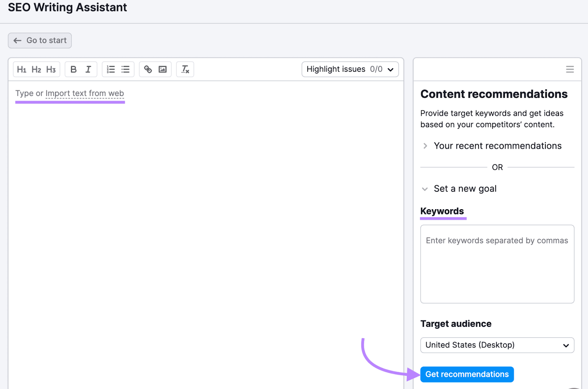Select the bulleted list icon
Image resolution: width=588 pixels, height=389 pixels.
(x=125, y=69)
